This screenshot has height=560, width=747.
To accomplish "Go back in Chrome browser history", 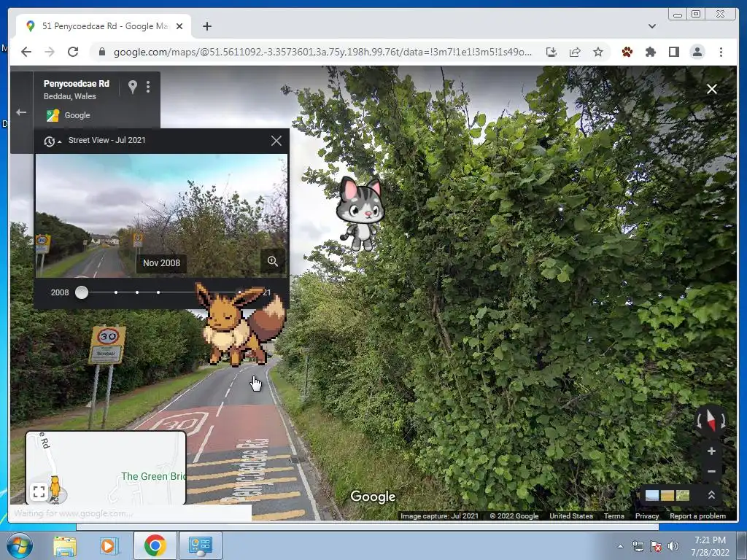I will [x=26, y=52].
